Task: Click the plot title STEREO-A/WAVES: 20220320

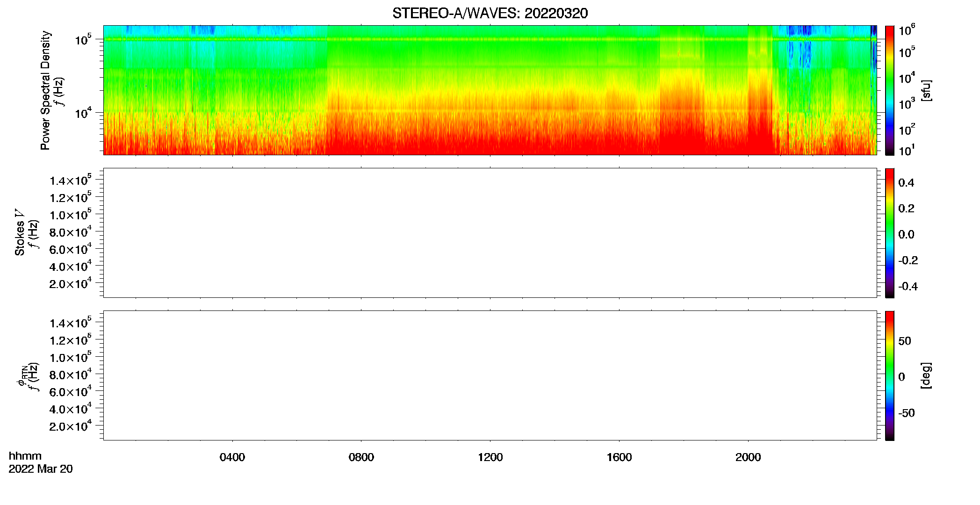Action: 490,14
